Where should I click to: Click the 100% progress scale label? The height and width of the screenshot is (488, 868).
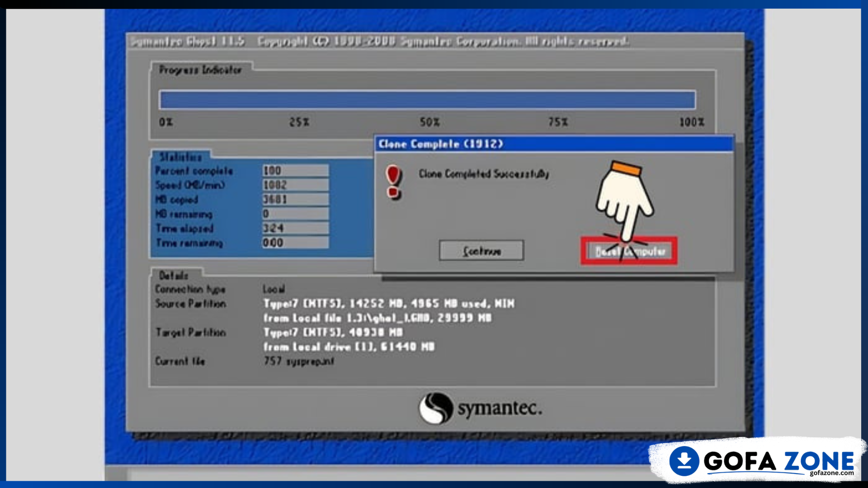pos(692,122)
